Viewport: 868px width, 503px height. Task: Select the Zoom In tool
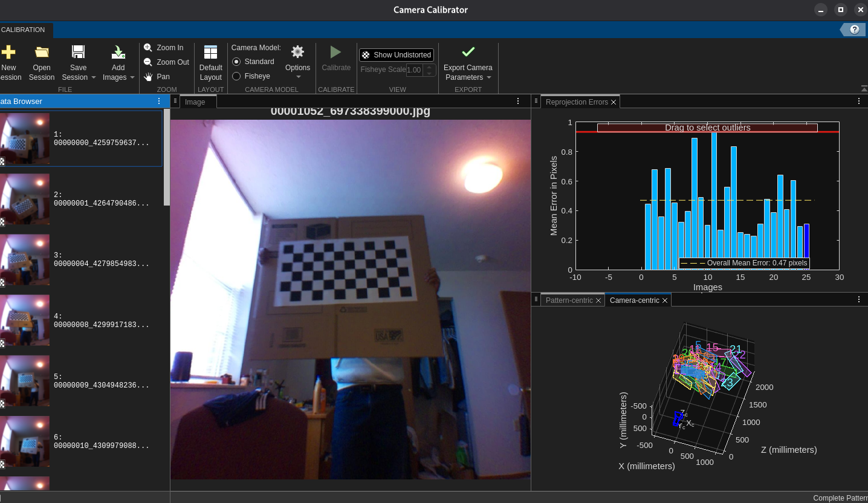click(164, 48)
